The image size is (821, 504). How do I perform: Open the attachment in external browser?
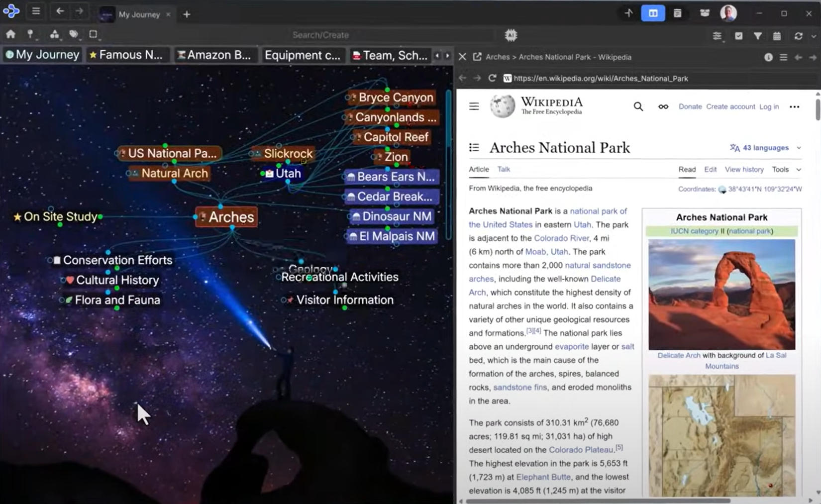click(x=477, y=57)
